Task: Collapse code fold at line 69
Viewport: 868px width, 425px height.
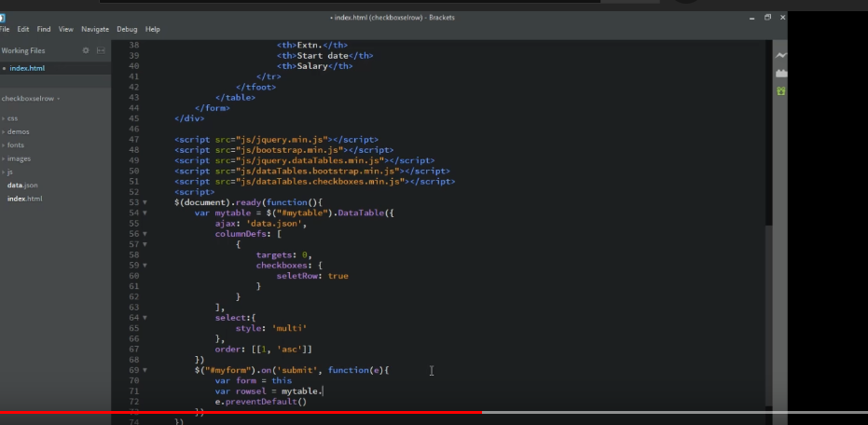Action: [145, 370]
